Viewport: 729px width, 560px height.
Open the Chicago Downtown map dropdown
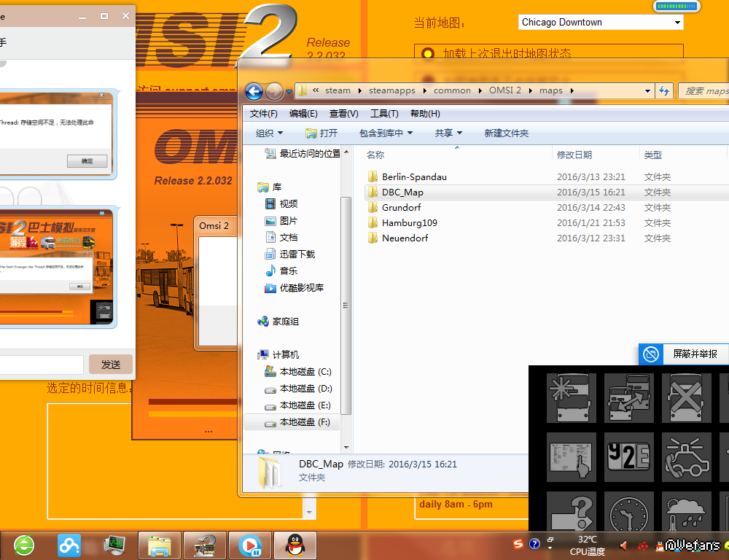click(601, 23)
